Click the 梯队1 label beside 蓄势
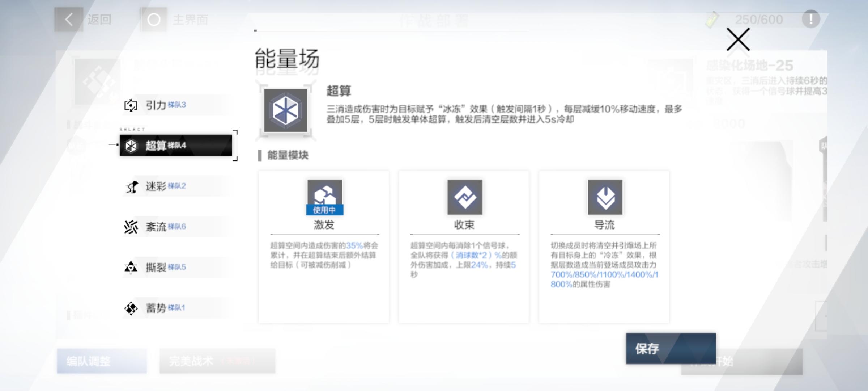The width and height of the screenshot is (868, 391). (176, 307)
